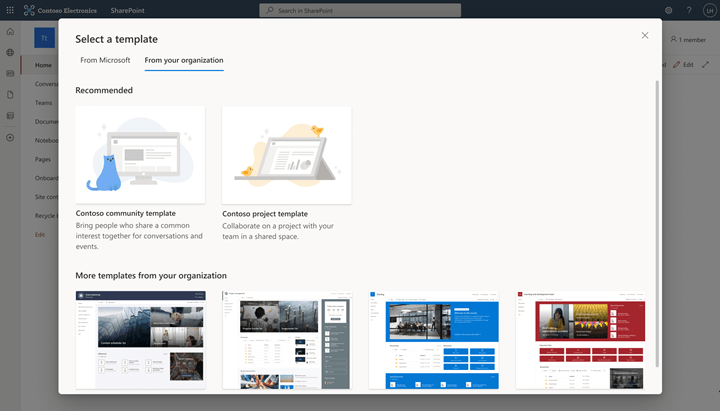
Task: Open the LH account profile avatar
Action: 709,10
